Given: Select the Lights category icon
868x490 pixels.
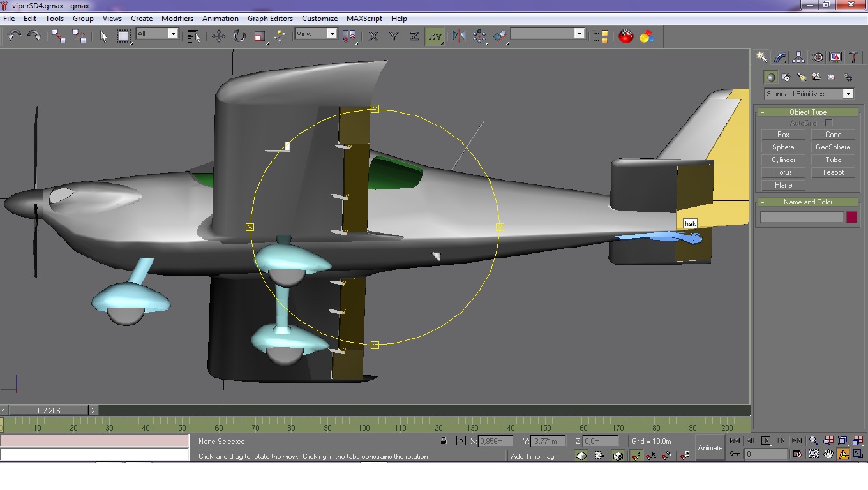Looking at the screenshot, I should [x=802, y=77].
